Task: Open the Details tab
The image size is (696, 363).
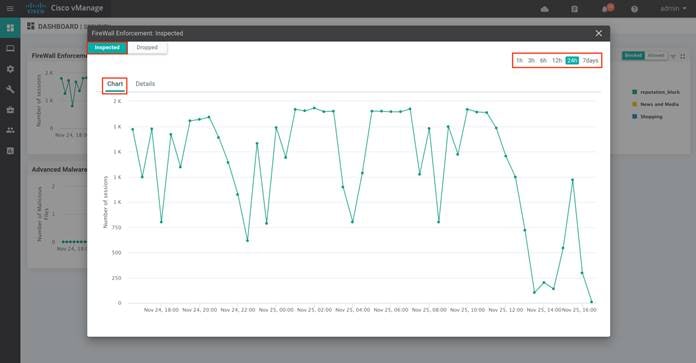Action: coord(145,84)
